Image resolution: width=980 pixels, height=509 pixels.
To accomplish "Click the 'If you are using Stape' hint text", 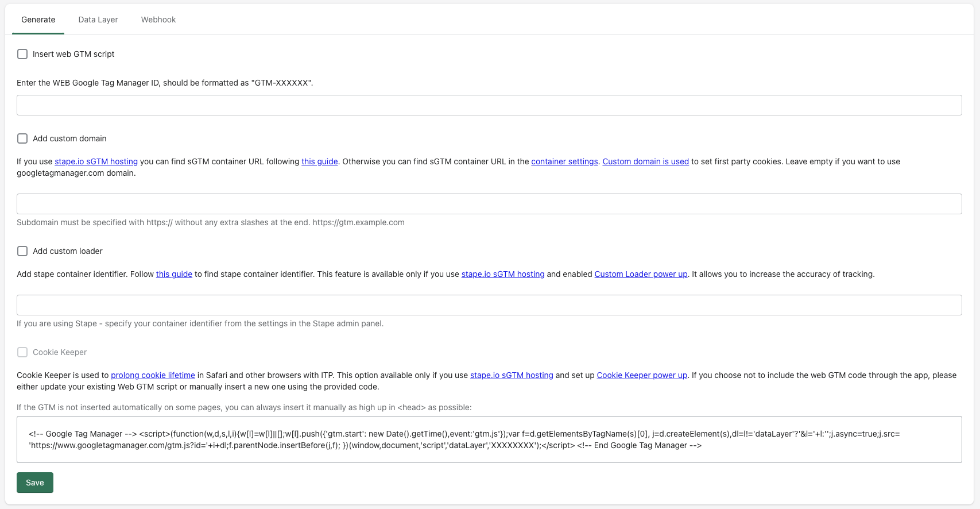I will 200,323.
